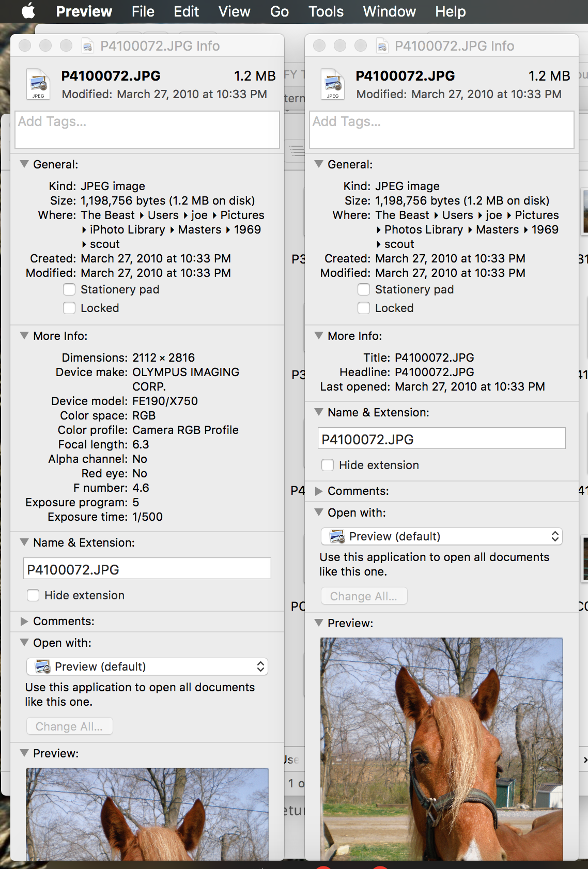The height and width of the screenshot is (869, 588).
Task: Check Locked in left Info window
Action: 69,308
